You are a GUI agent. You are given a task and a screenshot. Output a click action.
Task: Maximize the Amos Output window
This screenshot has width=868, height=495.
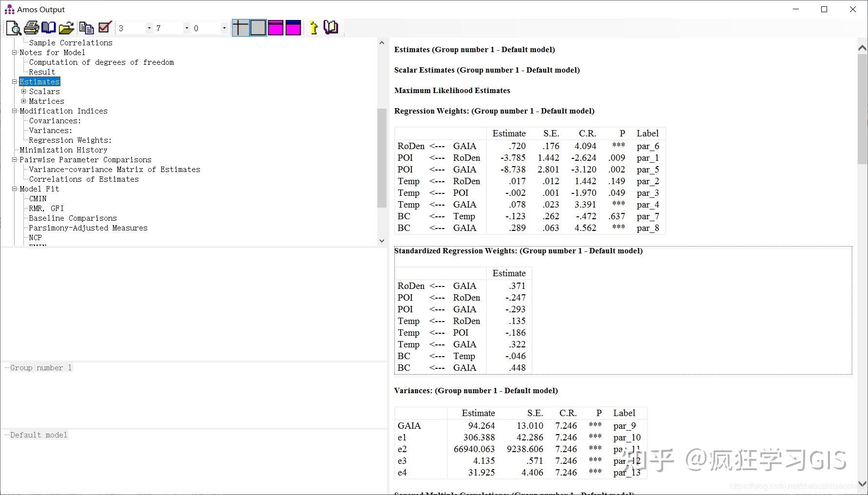[x=824, y=9]
